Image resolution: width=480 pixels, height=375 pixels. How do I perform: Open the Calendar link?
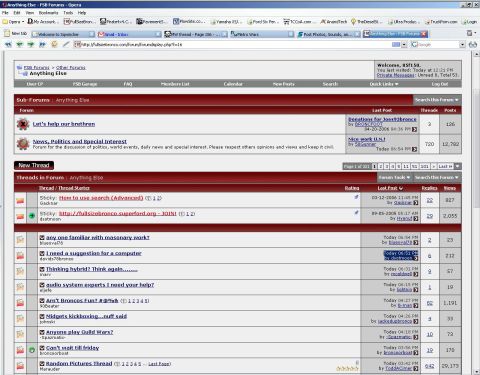(x=233, y=84)
